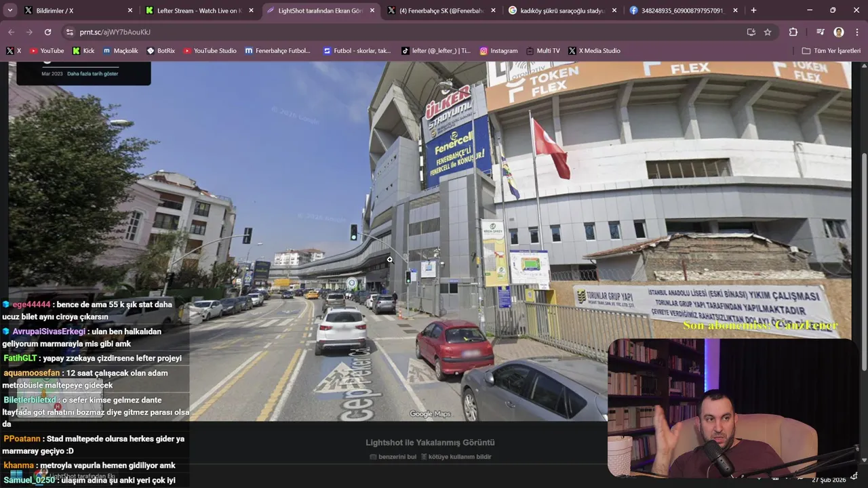This screenshot has height=488, width=868.
Task: Open the lefter TikTok bookmark
Action: pyautogui.click(x=436, y=51)
